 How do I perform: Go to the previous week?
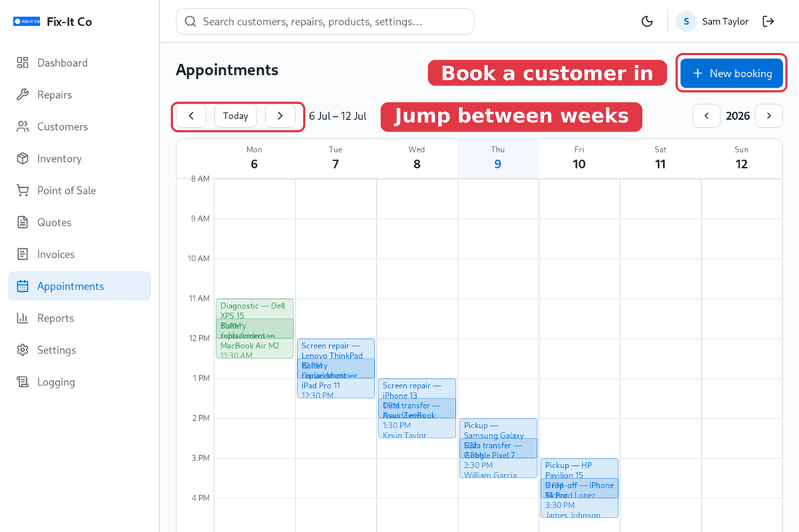point(191,116)
